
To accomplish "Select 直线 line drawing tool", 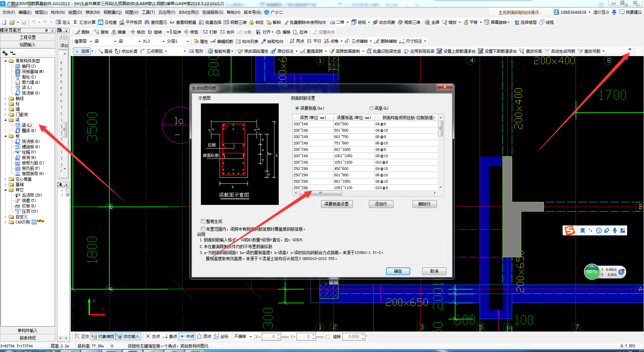I will tap(105, 51).
